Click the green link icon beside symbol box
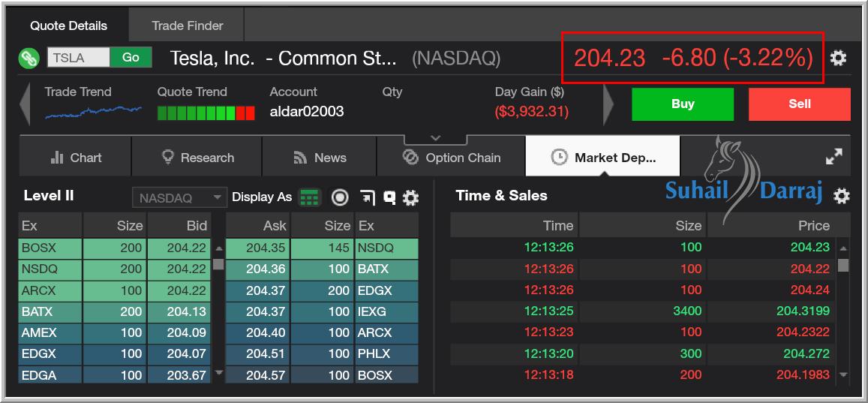 pyautogui.click(x=29, y=58)
